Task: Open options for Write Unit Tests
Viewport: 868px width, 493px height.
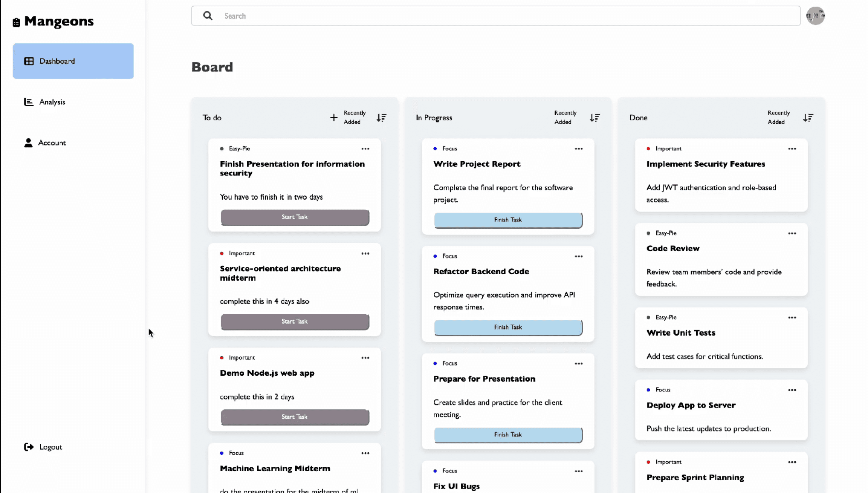Action: tap(792, 317)
